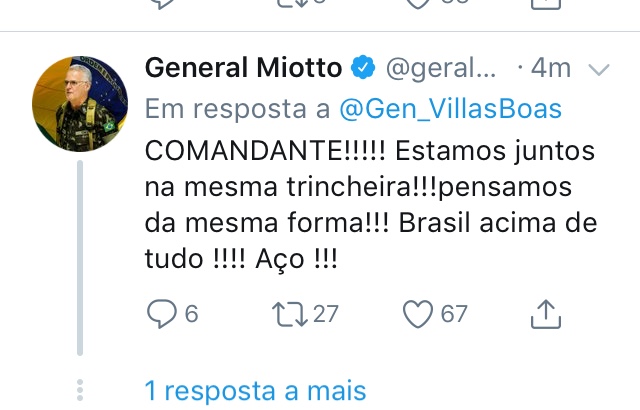The height and width of the screenshot is (410, 640).
Task: Click the @geral... username handle
Action: click(x=441, y=69)
